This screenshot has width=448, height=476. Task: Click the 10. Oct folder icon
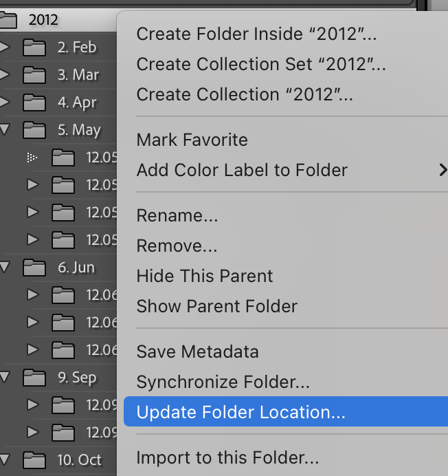coord(34,459)
